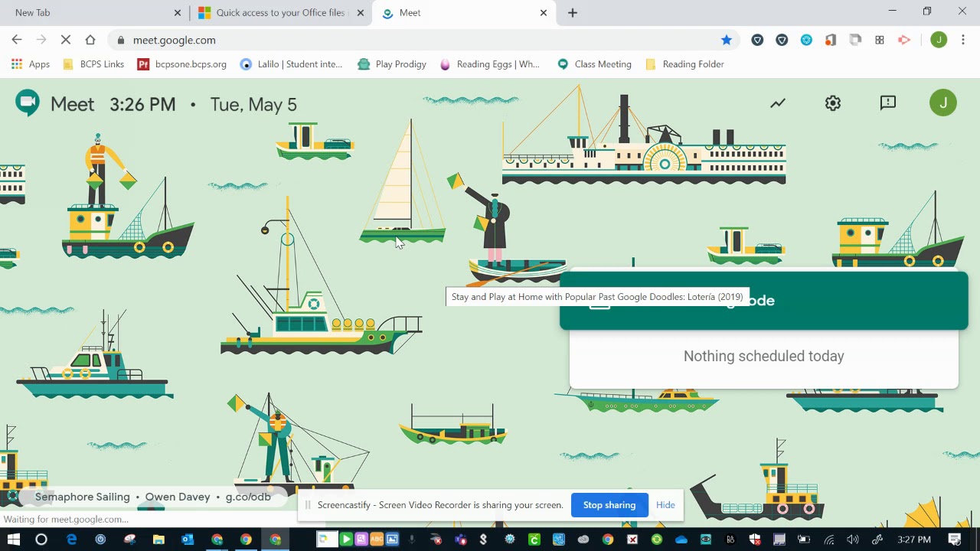This screenshot has height=551, width=980.
Task: Click the Meet feedback icon
Action: click(888, 103)
